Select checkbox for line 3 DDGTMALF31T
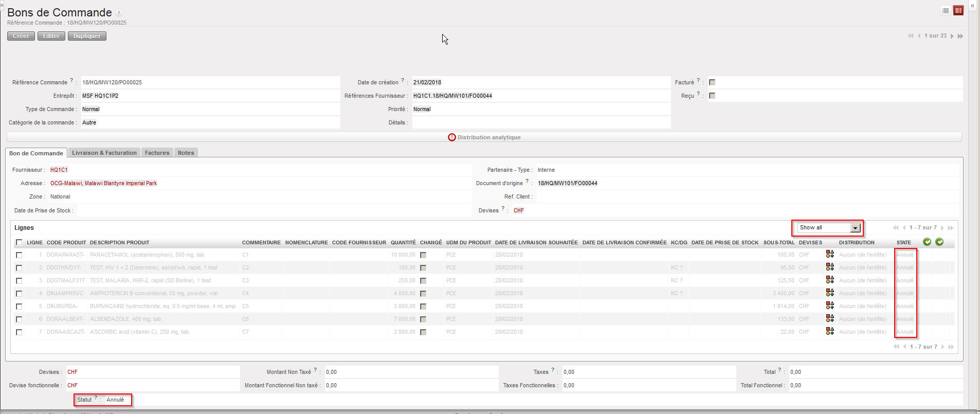The image size is (980, 414). [19, 281]
